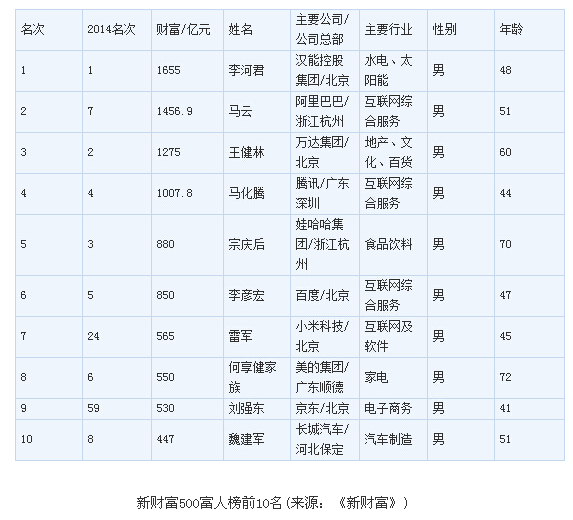Select the 年龄 header cell
Screen dimensions: 573x520
530,30
